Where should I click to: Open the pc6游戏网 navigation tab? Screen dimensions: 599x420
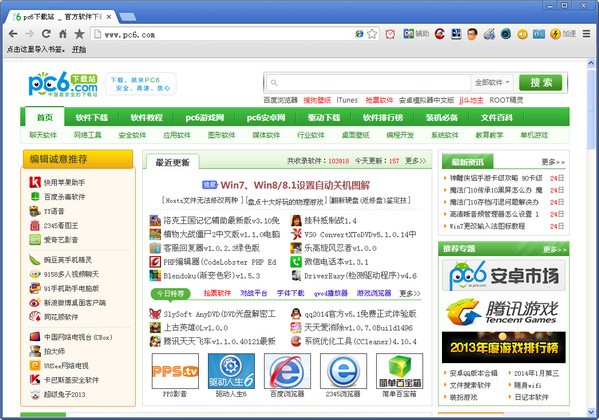(205, 117)
